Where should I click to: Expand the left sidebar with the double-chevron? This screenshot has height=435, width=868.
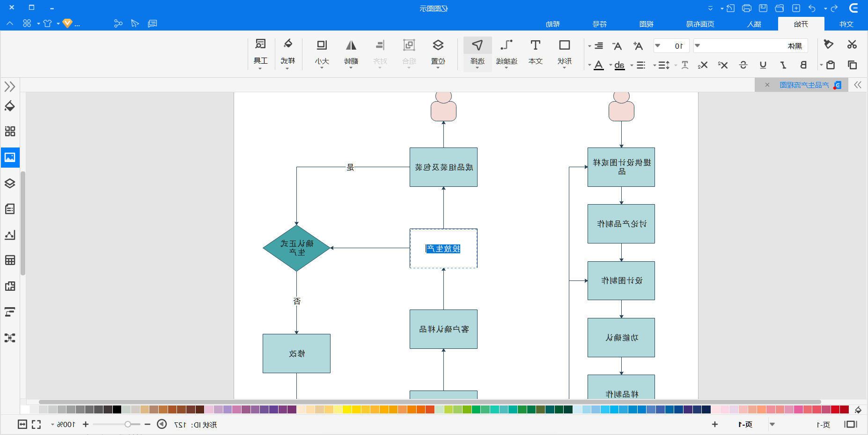10,87
